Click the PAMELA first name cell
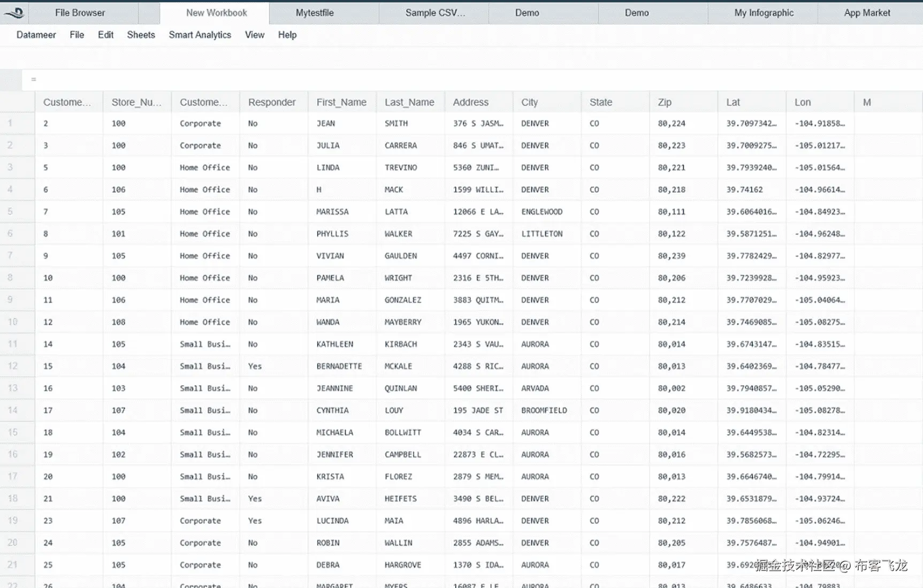 coord(342,278)
